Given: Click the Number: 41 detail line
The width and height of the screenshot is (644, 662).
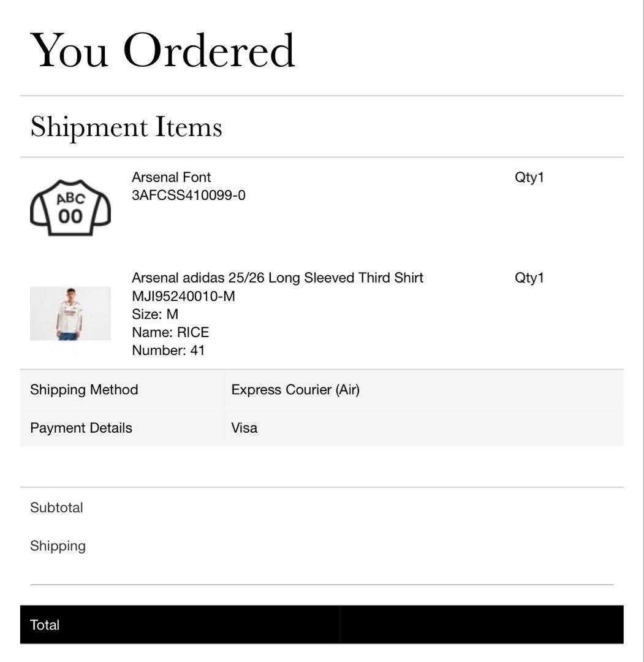Looking at the screenshot, I should pos(169,351).
